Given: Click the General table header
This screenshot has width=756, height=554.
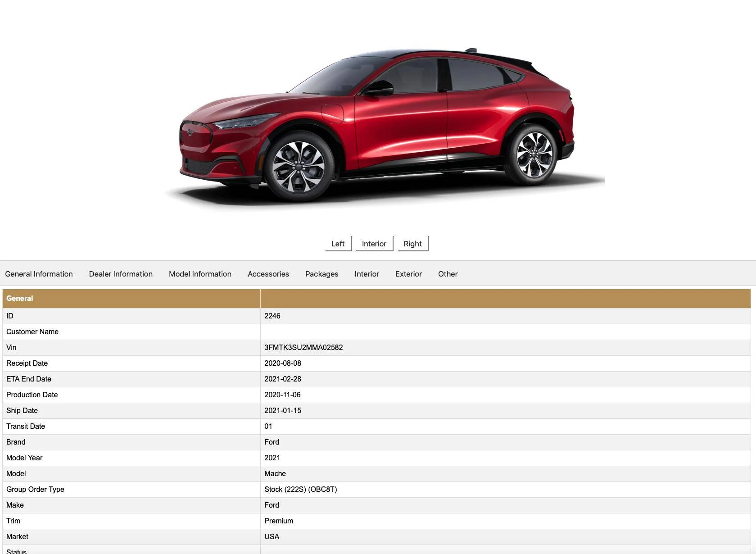Looking at the screenshot, I should (x=19, y=298).
